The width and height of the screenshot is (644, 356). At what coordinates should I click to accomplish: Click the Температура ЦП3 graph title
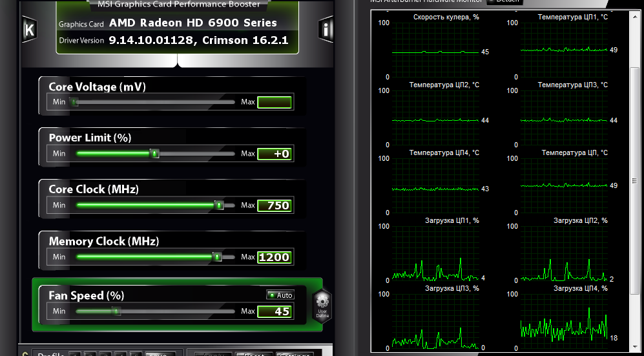572,85
